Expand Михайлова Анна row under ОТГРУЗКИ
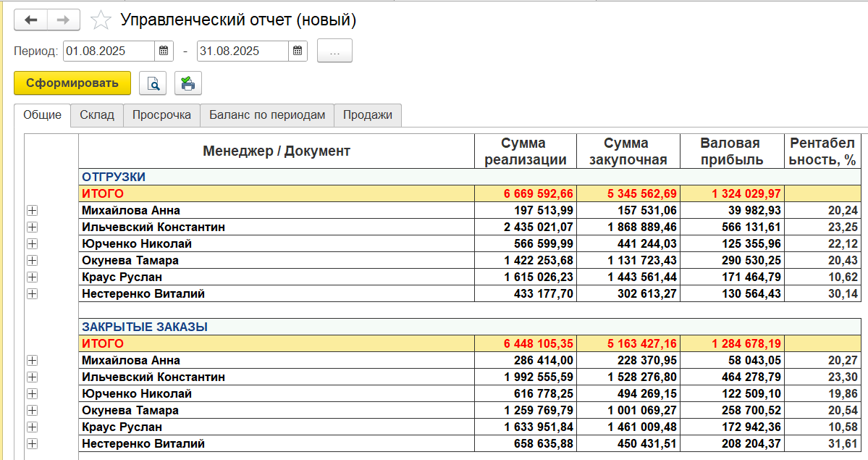The width and height of the screenshot is (868, 460). coord(32,211)
